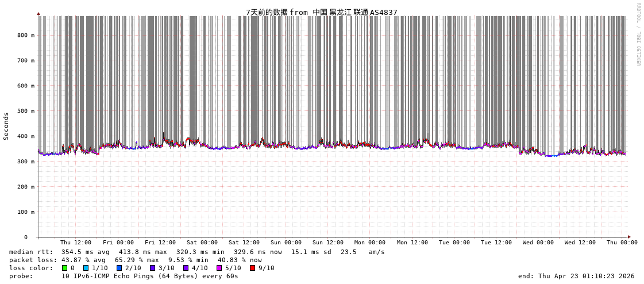644x284 pixels.
Task: Click the 800 m y-axis label
Action: [25, 35]
